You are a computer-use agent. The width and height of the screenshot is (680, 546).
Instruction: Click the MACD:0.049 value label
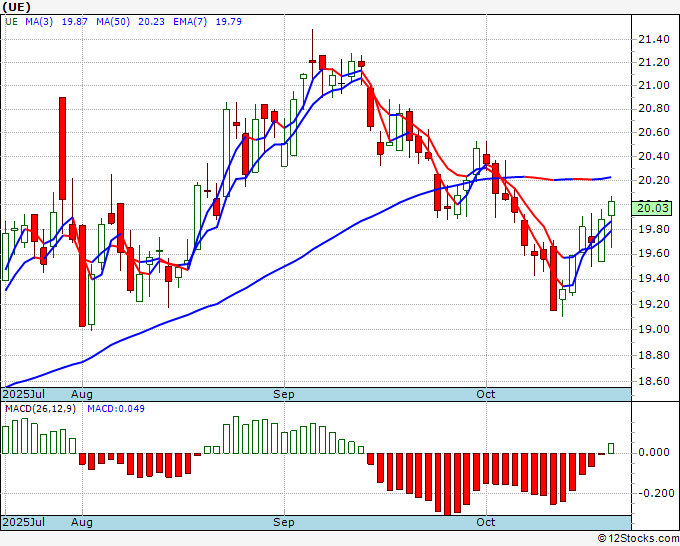[116, 409]
